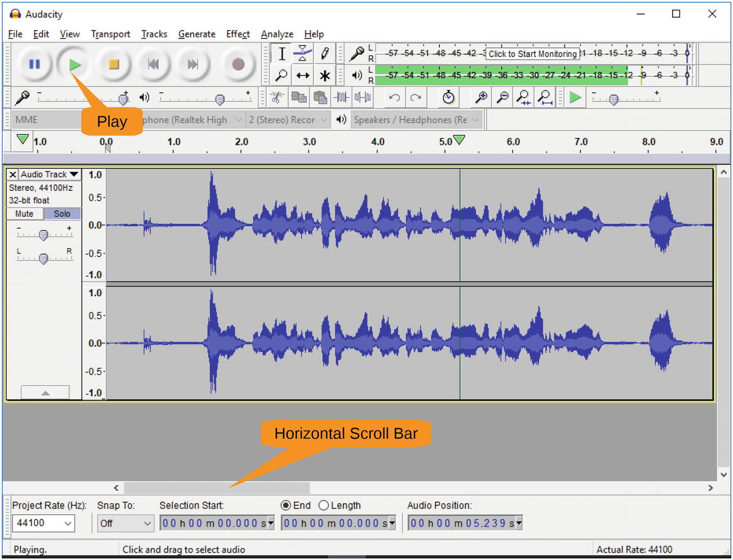Screen dimensions: 733x560
Task: Open the Help menu
Action: 314,34
